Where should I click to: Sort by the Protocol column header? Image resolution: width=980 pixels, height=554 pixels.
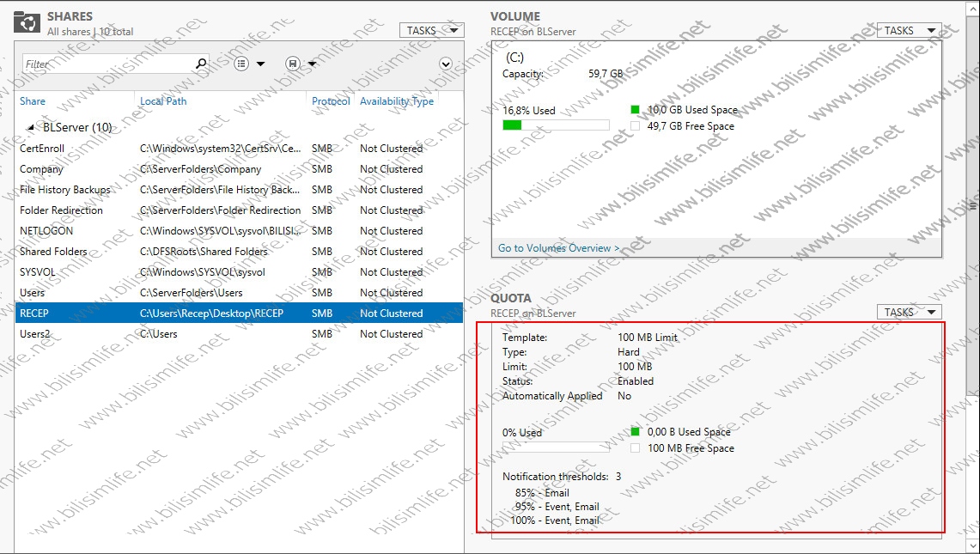[x=331, y=101]
